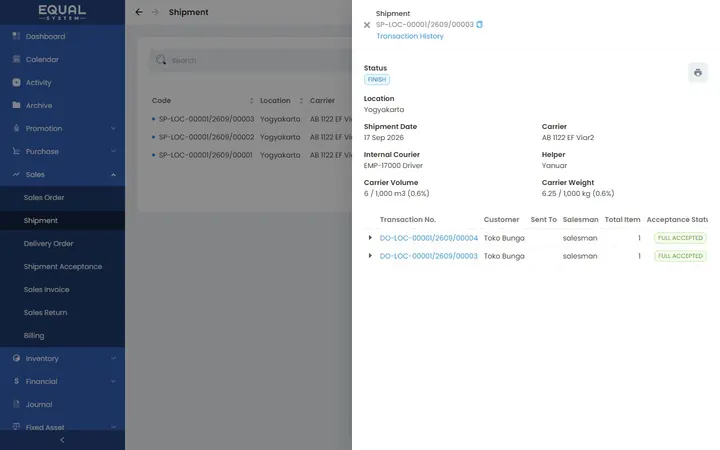Screen dimensions: 720x450
Task: Open delivery order DO-LOC-00001/2609/00004 link
Action: [428, 238]
